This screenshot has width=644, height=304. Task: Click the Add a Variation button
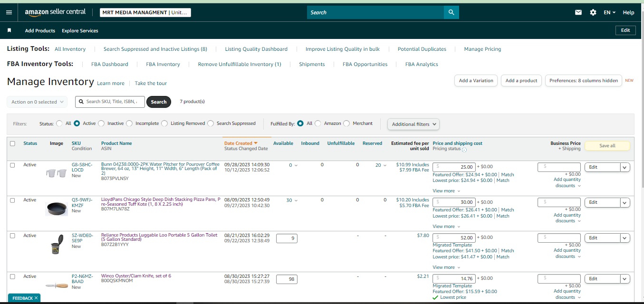476,80
